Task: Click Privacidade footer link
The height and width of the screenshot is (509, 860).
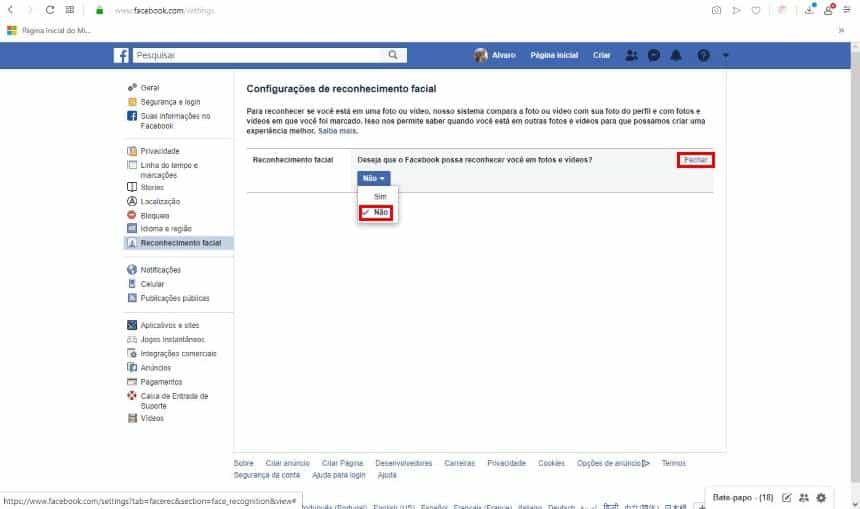Action: [506, 463]
